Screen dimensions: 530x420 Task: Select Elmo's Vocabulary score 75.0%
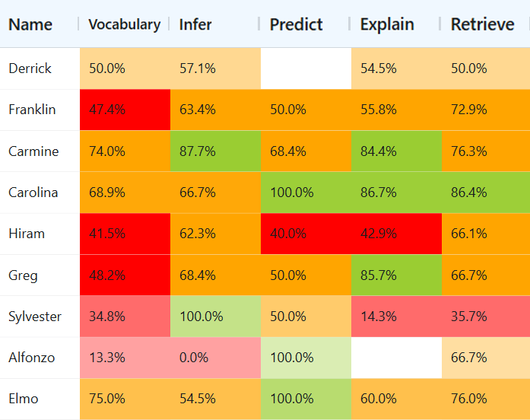tap(125, 399)
